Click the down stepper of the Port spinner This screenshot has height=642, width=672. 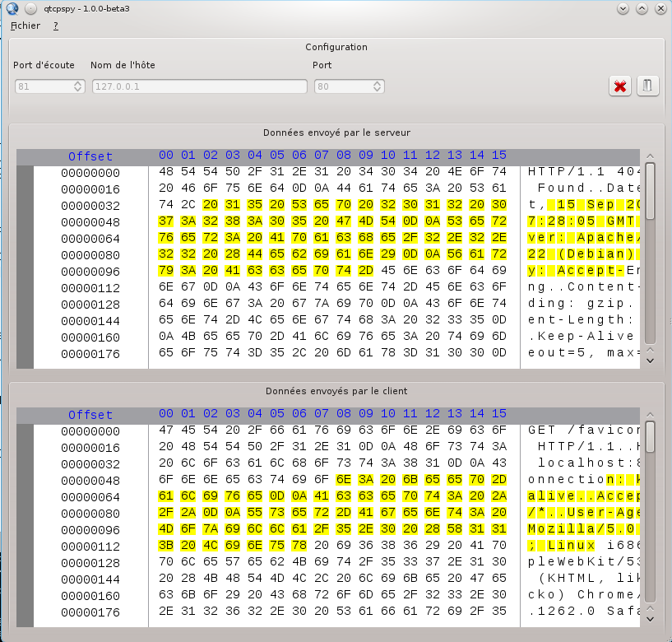(x=377, y=90)
